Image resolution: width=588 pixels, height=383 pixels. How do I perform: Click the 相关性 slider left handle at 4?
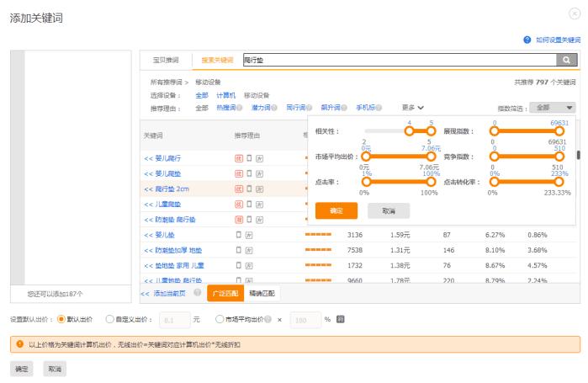[x=409, y=131]
